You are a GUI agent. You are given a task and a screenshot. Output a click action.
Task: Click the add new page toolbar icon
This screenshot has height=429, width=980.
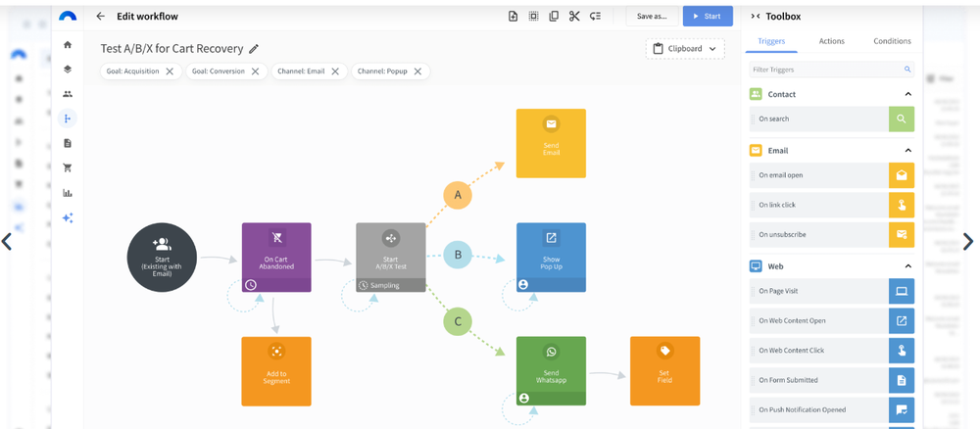514,17
